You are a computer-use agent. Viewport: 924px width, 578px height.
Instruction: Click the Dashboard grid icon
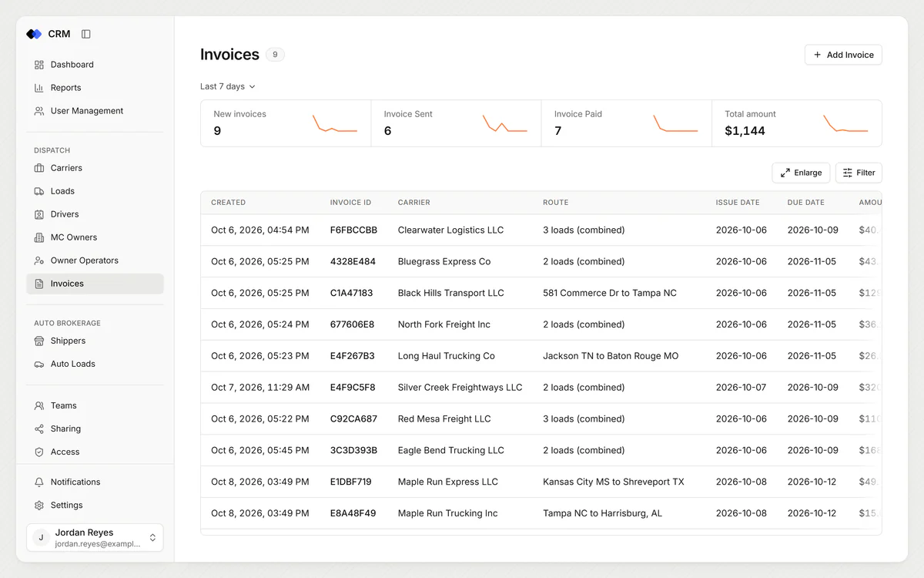coord(39,65)
